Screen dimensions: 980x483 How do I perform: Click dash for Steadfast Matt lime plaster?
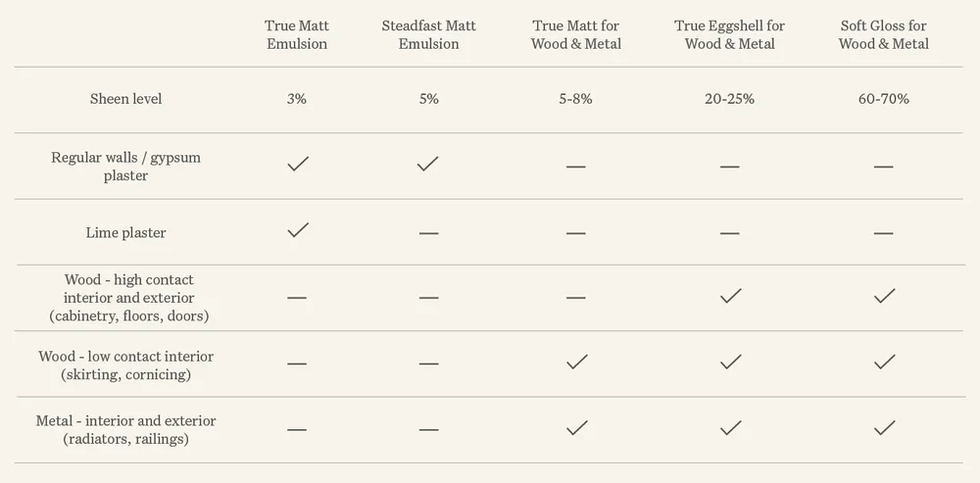429,233
